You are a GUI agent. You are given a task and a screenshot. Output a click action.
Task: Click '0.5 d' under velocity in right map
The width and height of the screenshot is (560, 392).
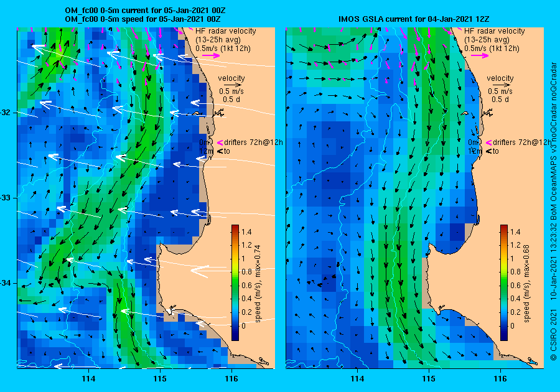pyautogui.click(x=500, y=100)
